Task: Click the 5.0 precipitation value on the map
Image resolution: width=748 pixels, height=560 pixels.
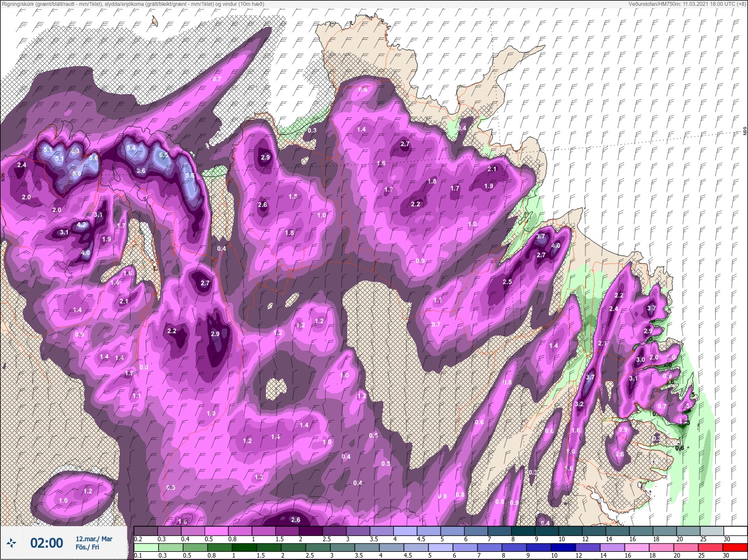Action: [x=77, y=174]
